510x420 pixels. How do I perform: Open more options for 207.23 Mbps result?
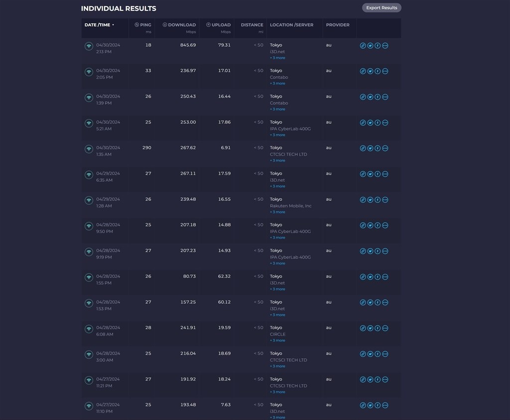tap(385, 251)
